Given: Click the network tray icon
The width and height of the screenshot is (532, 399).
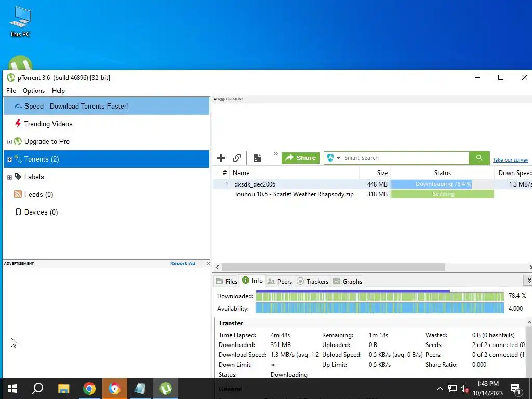Looking at the screenshot, I should [x=452, y=389].
